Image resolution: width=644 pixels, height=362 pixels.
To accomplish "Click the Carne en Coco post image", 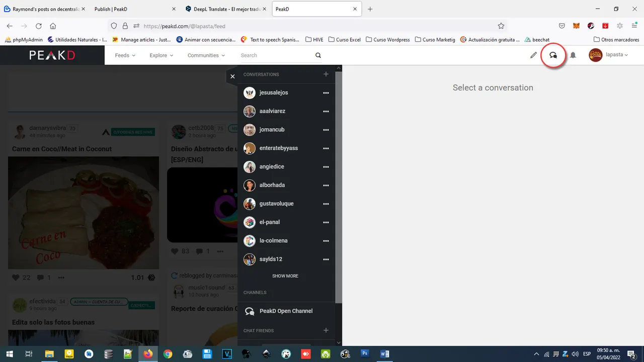I will point(84,213).
